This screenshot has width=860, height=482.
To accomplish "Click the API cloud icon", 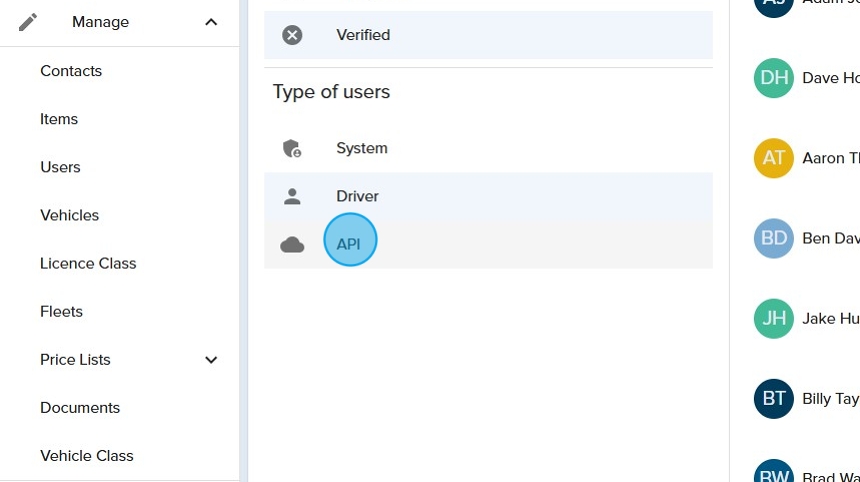I will point(292,245).
